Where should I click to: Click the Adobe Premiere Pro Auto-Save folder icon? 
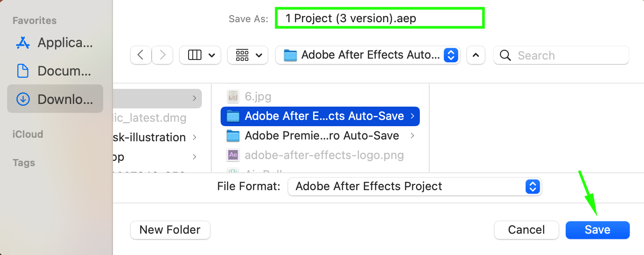coord(233,135)
